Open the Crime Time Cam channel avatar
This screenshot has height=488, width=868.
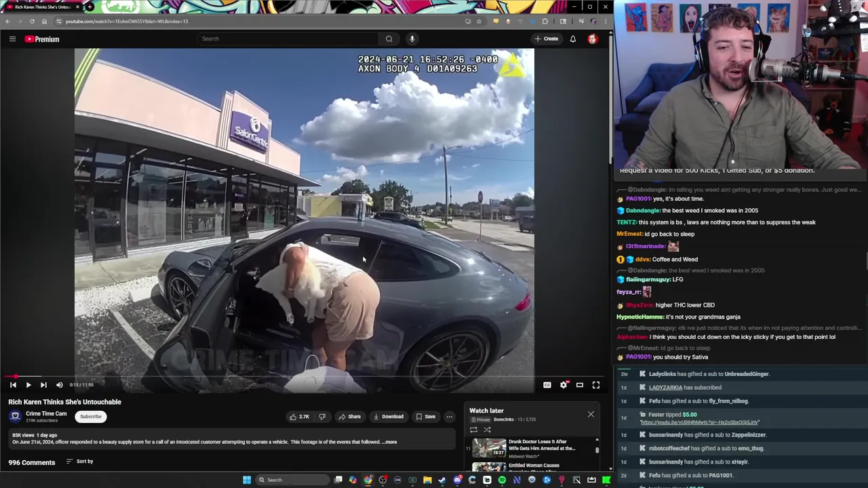pyautogui.click(x=15, y=416)
